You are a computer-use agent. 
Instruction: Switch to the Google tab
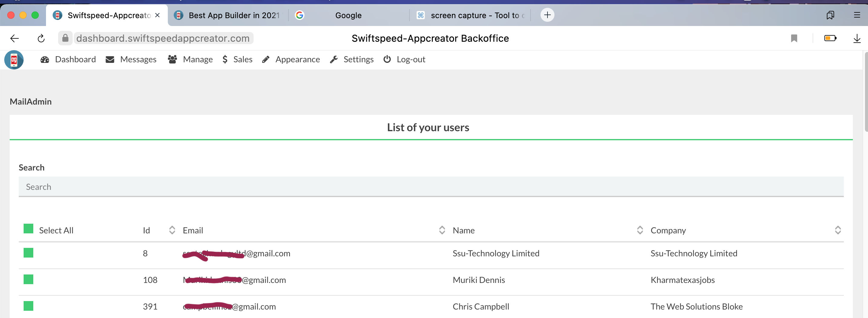(349, 15)
